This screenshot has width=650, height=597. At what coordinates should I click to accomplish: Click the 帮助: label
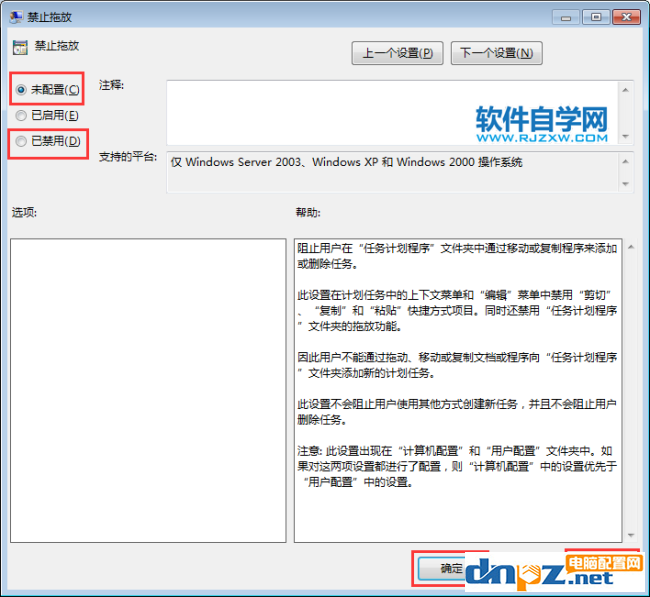(x=308, y=213)
